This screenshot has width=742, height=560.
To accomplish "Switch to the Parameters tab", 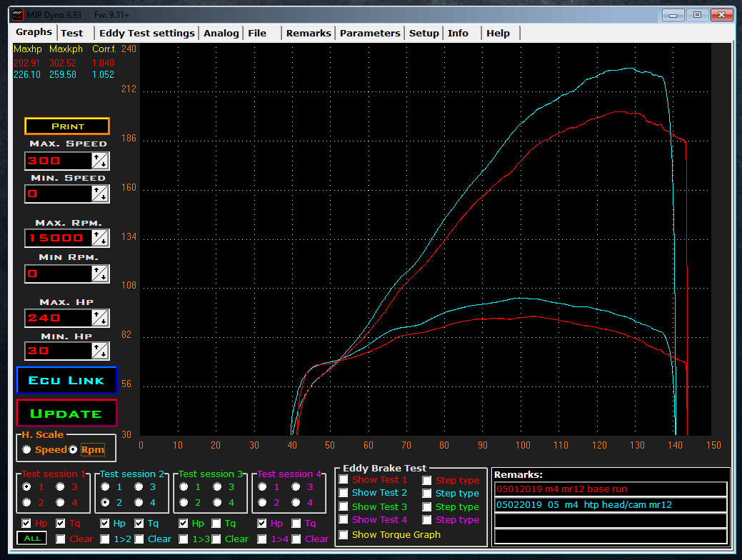I will (x=370, y=33).
